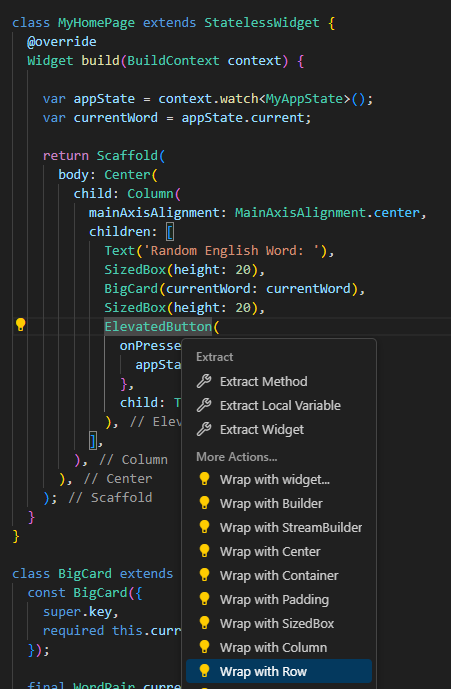Click the StatelessWidget type name

click(x=262, y=22)
